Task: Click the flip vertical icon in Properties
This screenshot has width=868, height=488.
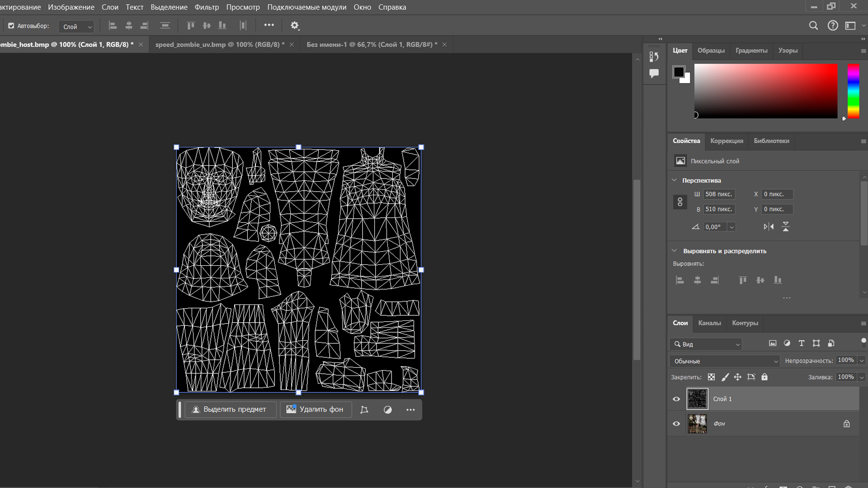Action: pyautogui.click(x=786, y=227)
